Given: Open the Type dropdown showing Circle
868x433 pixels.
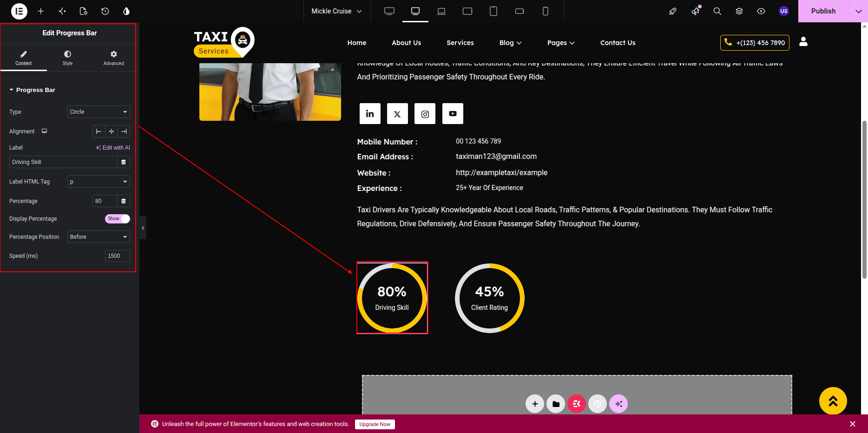Looking at the screenshot, I should tap(99, 112).
